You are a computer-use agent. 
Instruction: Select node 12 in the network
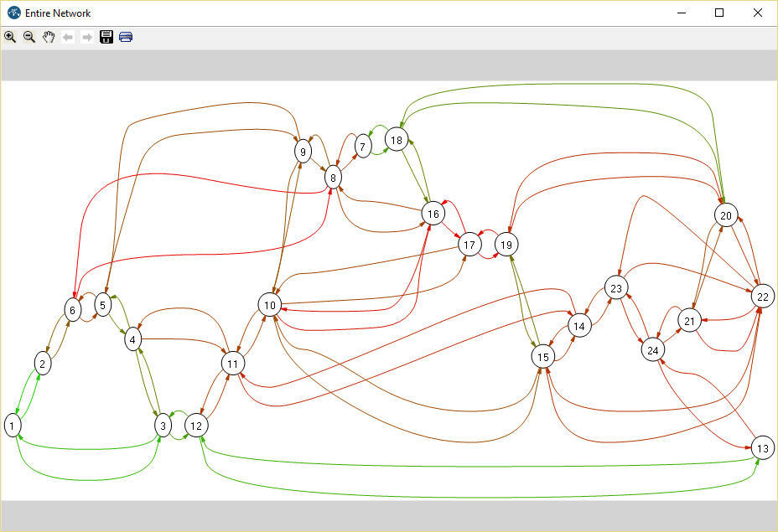coord(196,426)
